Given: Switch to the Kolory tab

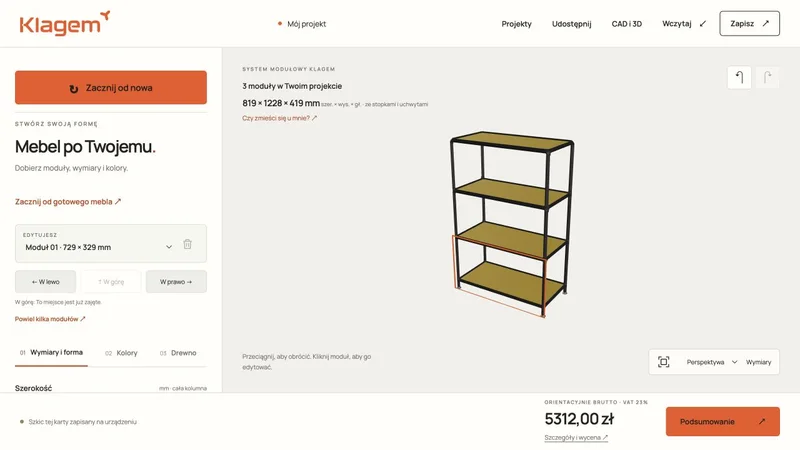Looking at the screenshot, I should click(x=121, y=353).
